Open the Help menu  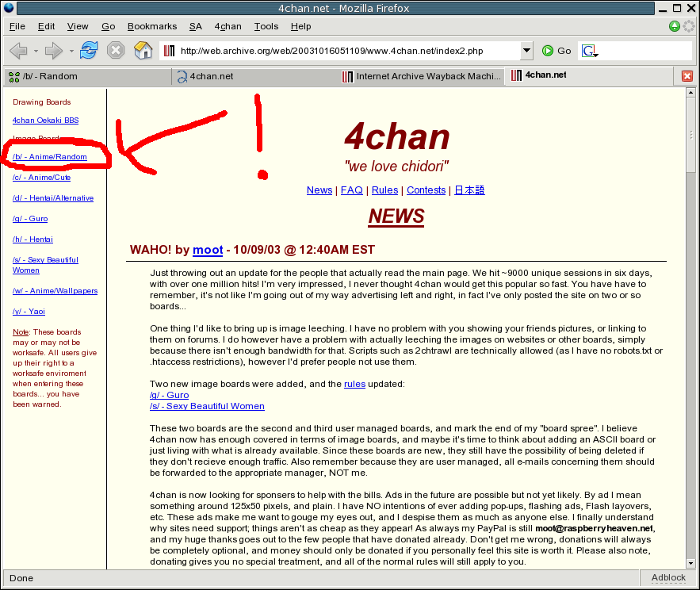(x=301, y=26)
